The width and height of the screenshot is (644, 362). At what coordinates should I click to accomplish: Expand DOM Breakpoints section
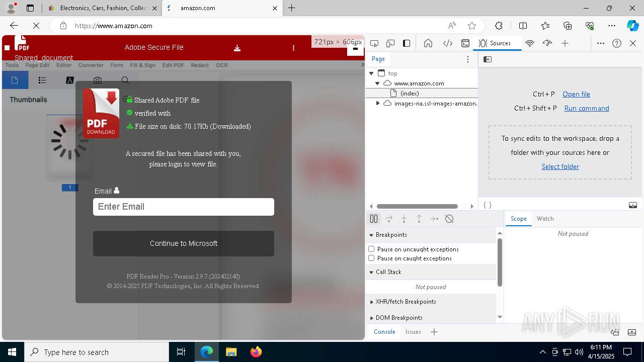pyautogui.click(x=372, y=318)
